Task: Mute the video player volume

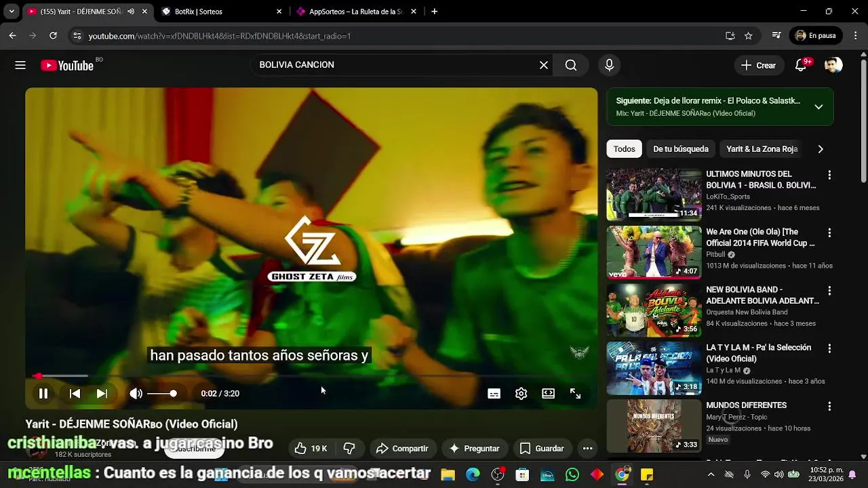Action: (136, 393)
